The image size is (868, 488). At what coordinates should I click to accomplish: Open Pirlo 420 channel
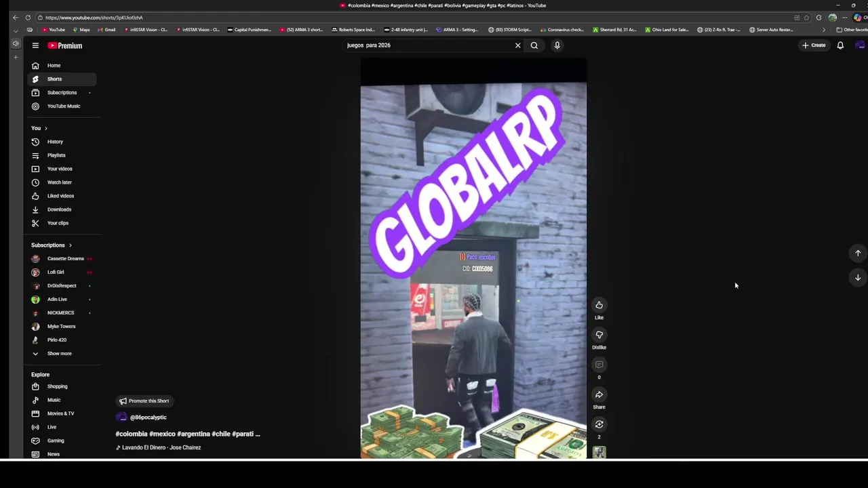pyautogui.click(x=62, y=340)
